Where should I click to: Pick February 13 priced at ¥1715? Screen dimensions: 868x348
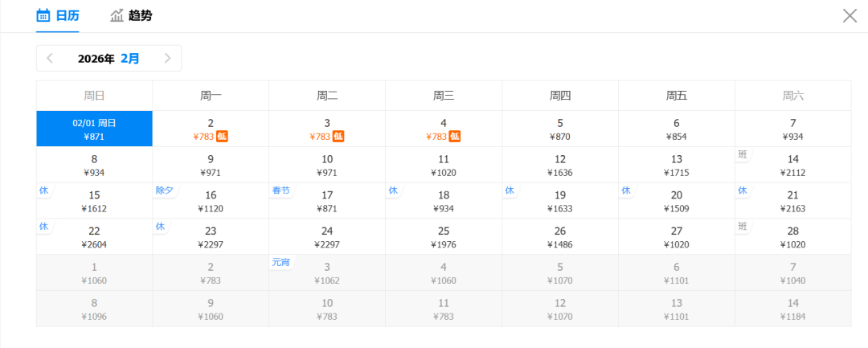tap(676, 165)
